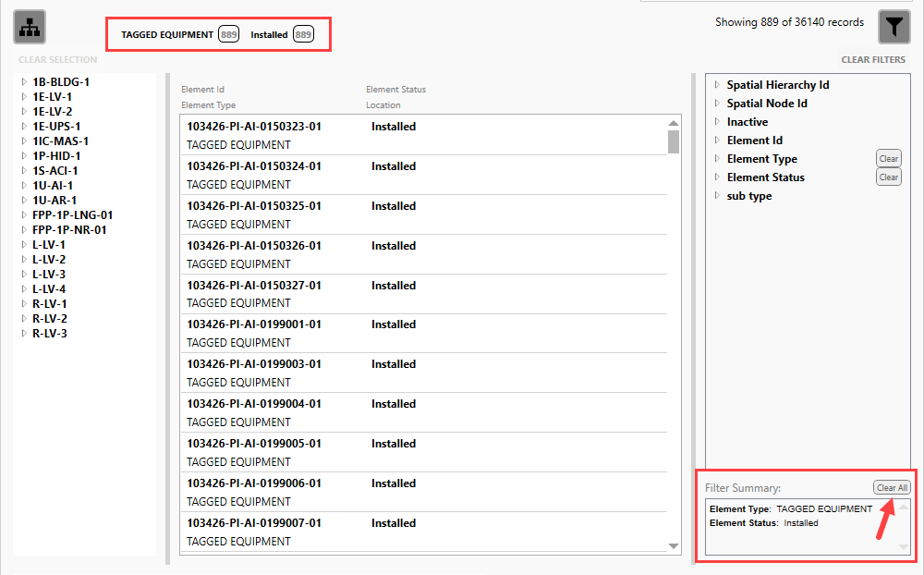Select record 103426-PI-AI-0150323-01
Screen dimensions: 924x575
point(424,135)
